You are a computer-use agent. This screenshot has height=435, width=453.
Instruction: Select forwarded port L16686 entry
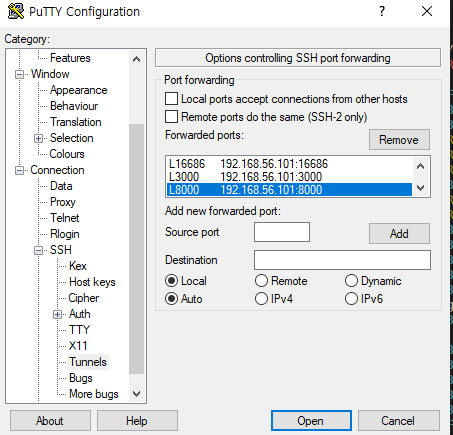pyautogui.click(x=289, y=164)
